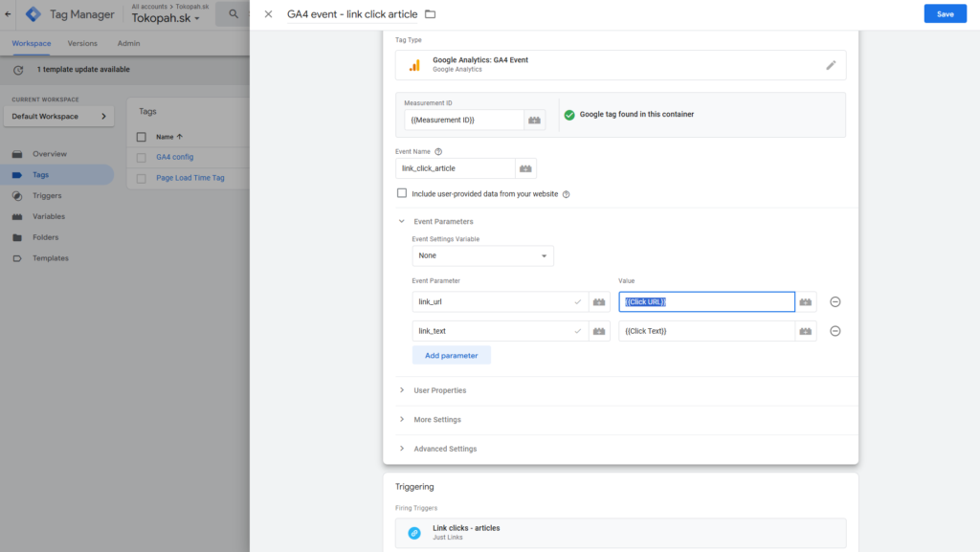The height and width of the screenshot is (552, 980).
Task: Click the link_url parameter field
Action: (x=500, y=301)
